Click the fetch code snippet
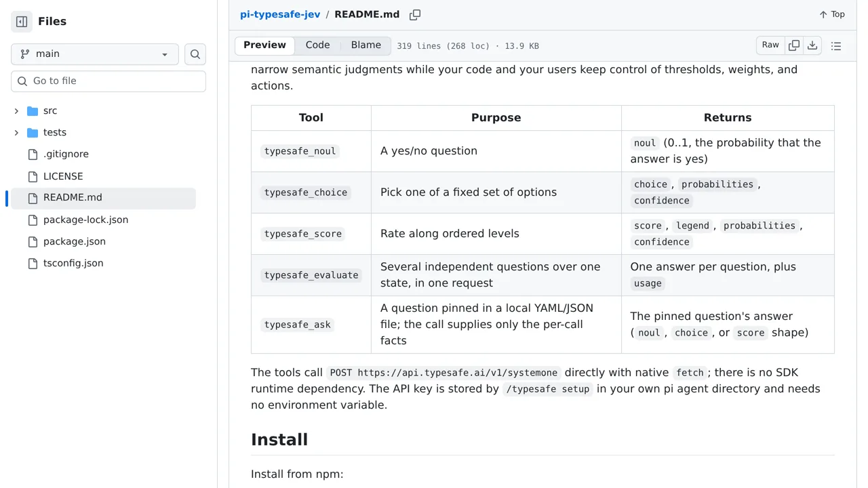 pyautogui.click(x=690, y=373)
